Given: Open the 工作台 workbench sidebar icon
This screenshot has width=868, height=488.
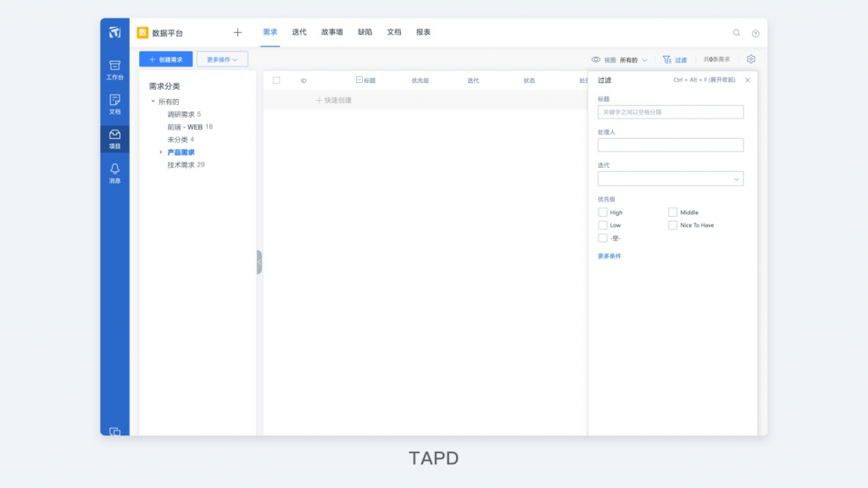Looking at the screenshot, I should point(114,70).
